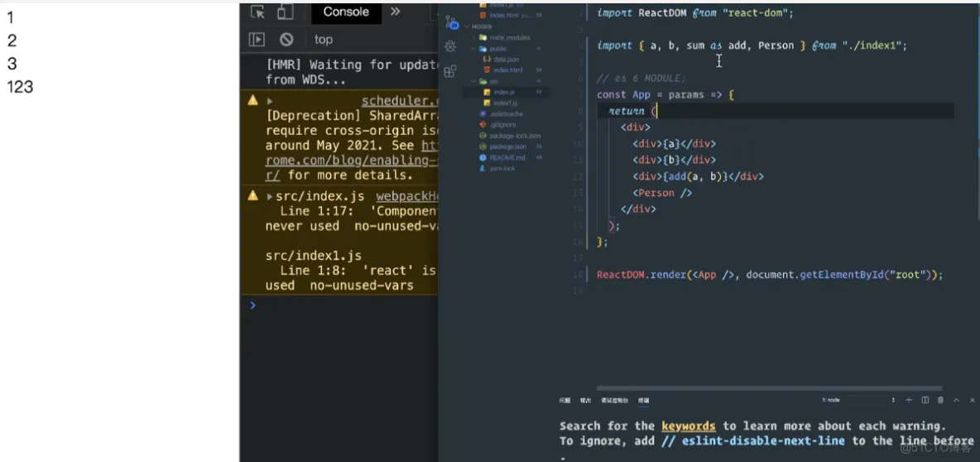Click the import from './index1' code line
This screenshot has height=462, width=980.
752,46
